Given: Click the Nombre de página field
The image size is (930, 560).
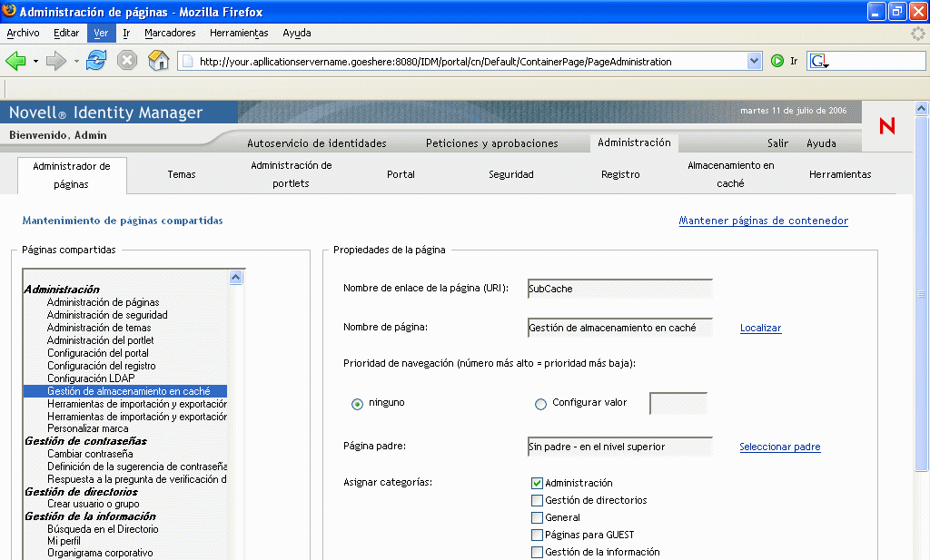Looking at the screenshot, I should coord(619,328).
